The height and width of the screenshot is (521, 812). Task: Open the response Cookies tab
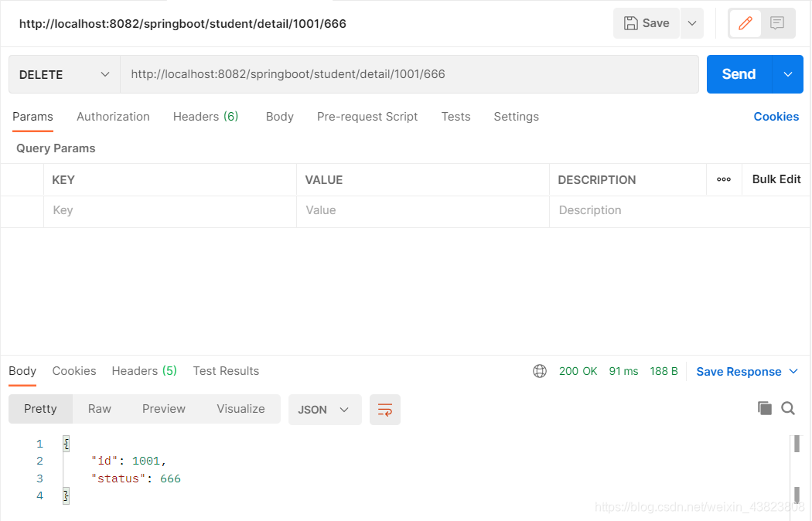click(74, 372)
